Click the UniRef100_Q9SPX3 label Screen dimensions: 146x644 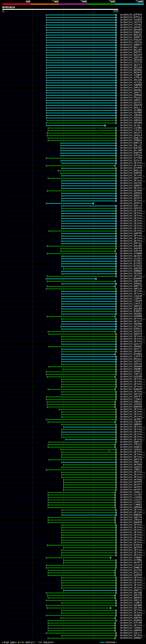[131, 203]
